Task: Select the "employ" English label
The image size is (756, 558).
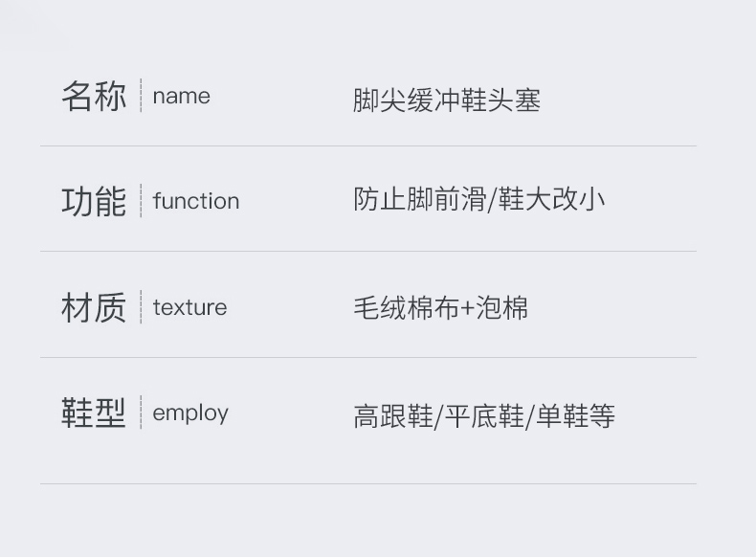Action: coord(190,413)
